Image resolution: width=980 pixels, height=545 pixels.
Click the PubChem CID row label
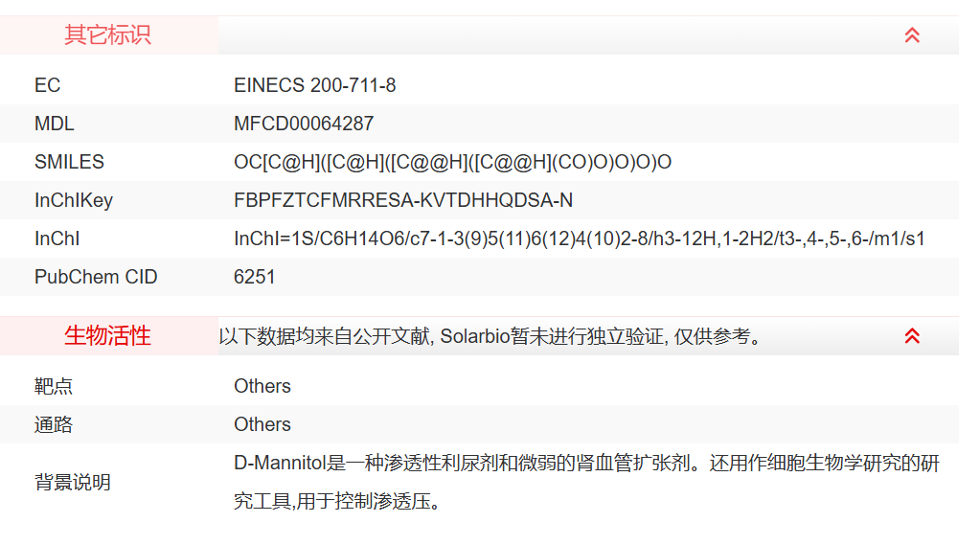point(96,277)
